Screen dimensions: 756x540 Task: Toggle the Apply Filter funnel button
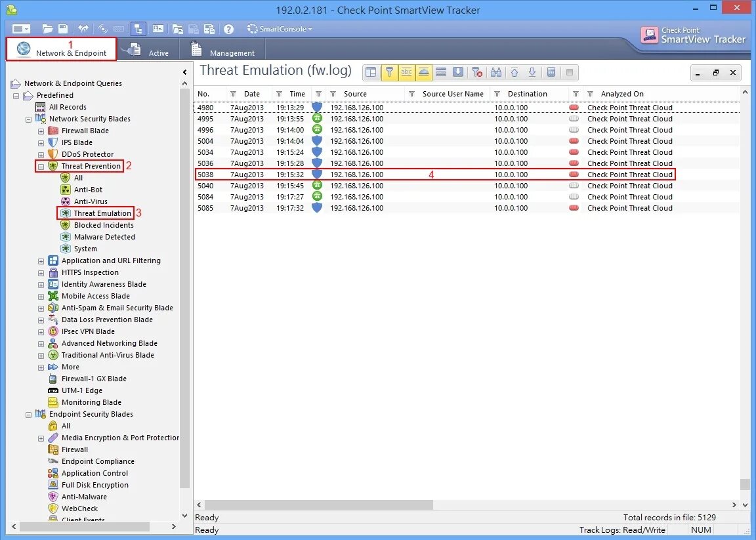[388, 72]
